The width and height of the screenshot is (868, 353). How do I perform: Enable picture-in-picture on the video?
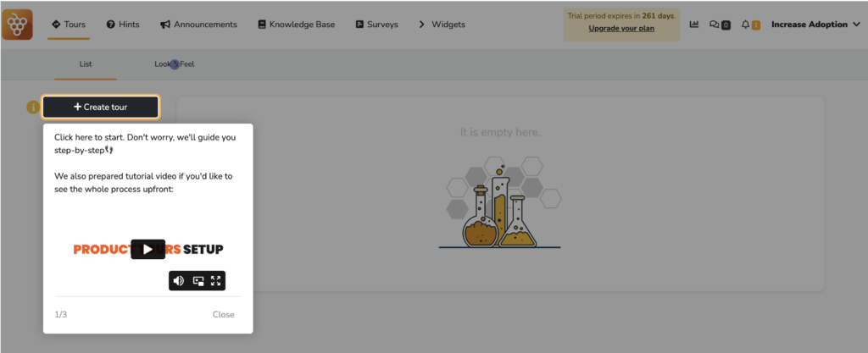[x=198, y=281]
